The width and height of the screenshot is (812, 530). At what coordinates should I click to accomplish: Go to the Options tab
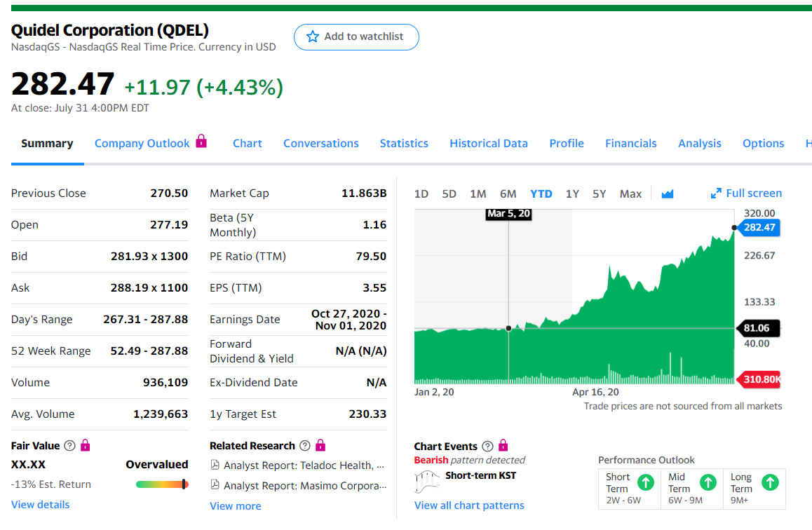[x=764, y=144]
